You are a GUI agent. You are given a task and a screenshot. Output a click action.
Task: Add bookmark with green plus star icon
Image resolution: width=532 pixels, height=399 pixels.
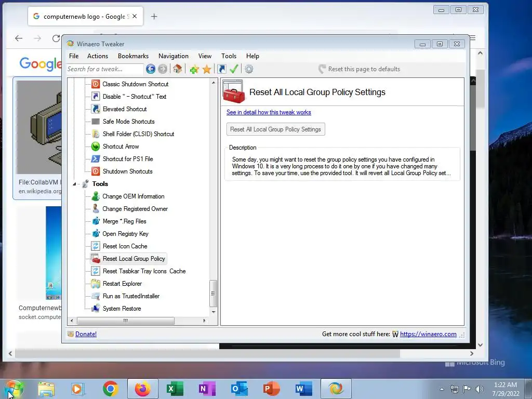tap(194, 69)
